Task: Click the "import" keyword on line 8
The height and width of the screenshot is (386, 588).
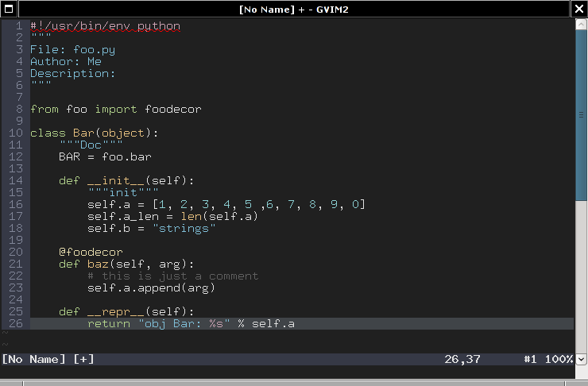Action: [x=116, y=109]
